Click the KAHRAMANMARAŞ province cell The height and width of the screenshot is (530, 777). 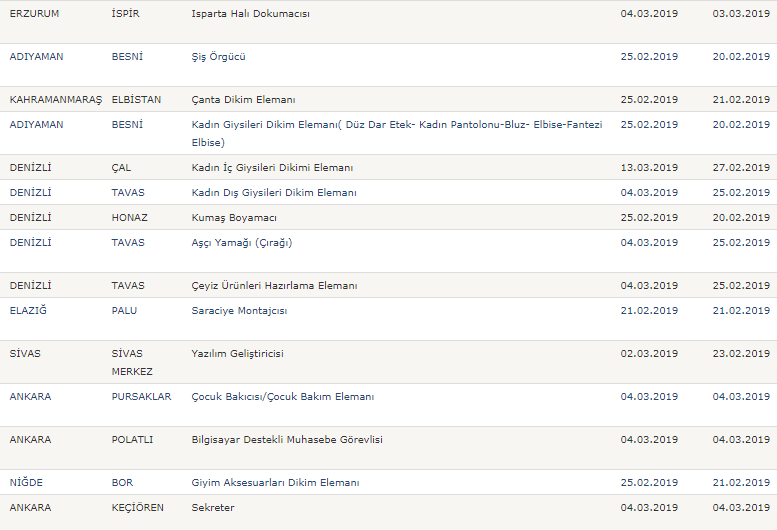click(x=54, y=100)
